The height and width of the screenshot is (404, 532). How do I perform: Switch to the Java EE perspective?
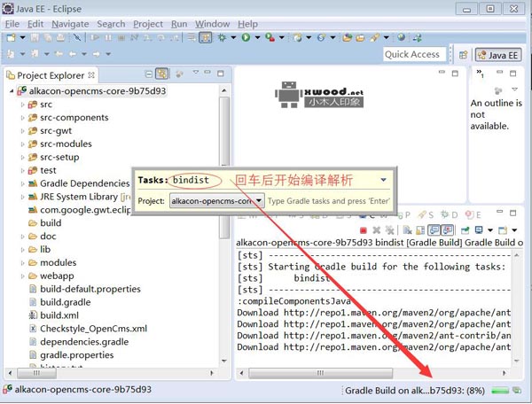point(498,54)
